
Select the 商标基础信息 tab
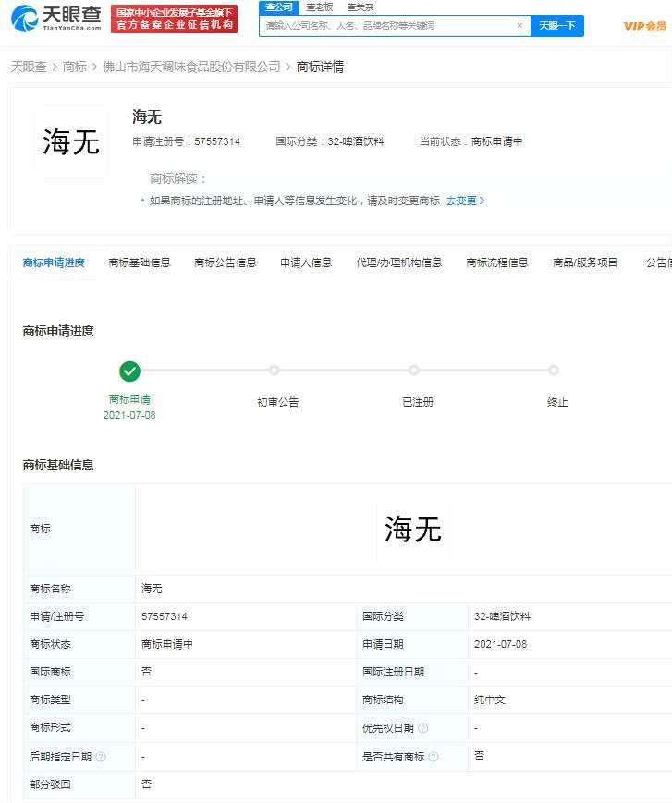pos(140,262)
